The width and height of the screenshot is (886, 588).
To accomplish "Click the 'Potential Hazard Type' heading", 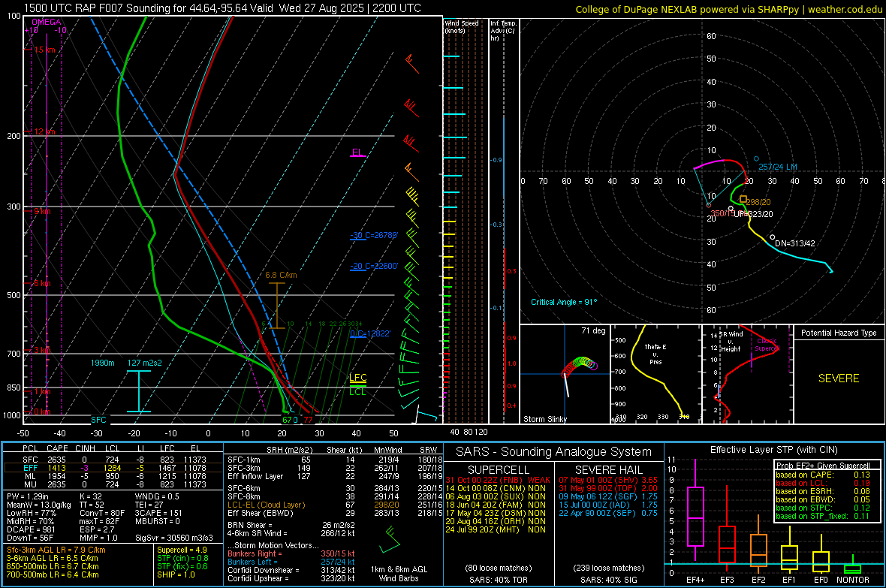I will point(839,333).
